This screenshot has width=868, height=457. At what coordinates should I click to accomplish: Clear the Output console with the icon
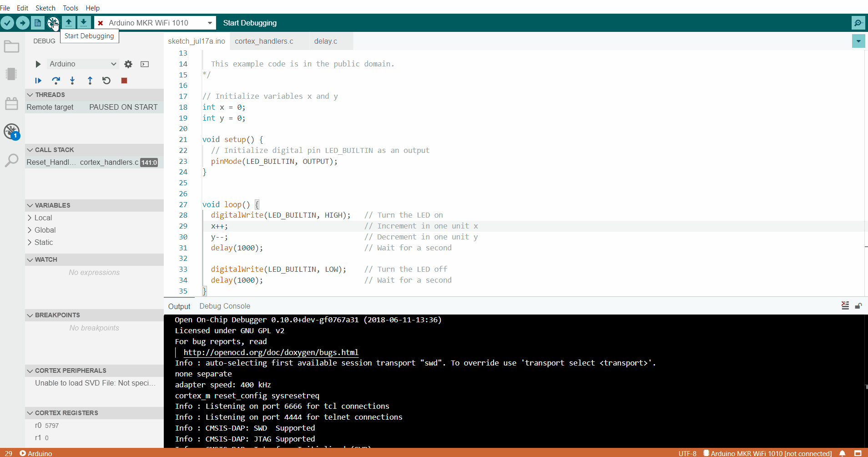point(845,305)
